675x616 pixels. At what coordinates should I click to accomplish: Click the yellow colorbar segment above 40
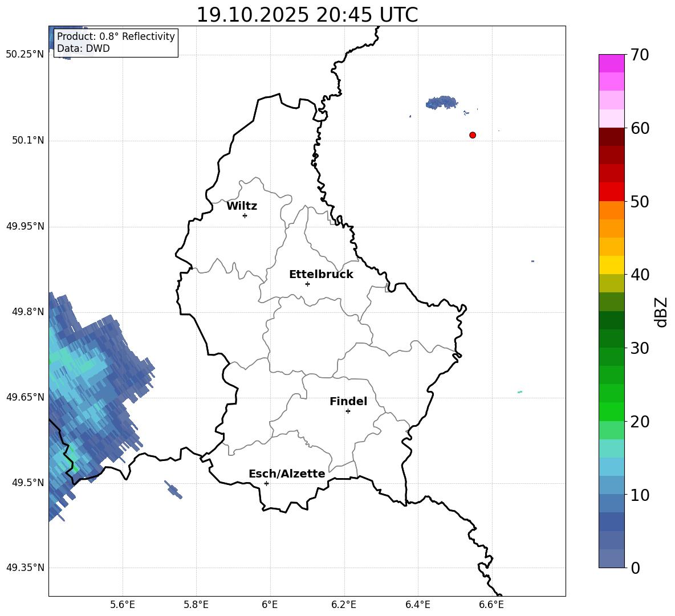tap(611, 266)
